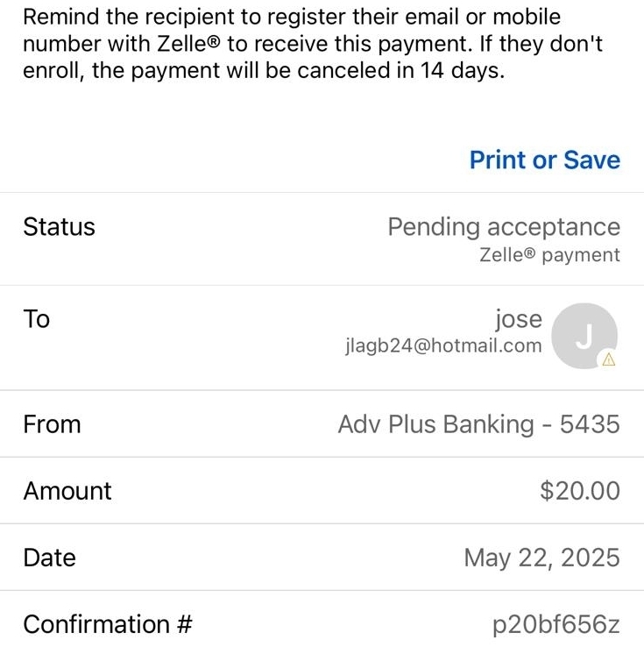Click the Date row label
644x647 pixels.
pos(49,558)
